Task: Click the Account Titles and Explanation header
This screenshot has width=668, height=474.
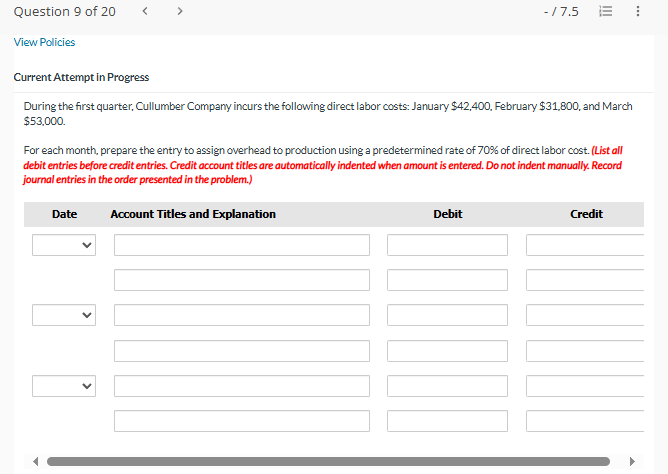Action: coord(193,214)
